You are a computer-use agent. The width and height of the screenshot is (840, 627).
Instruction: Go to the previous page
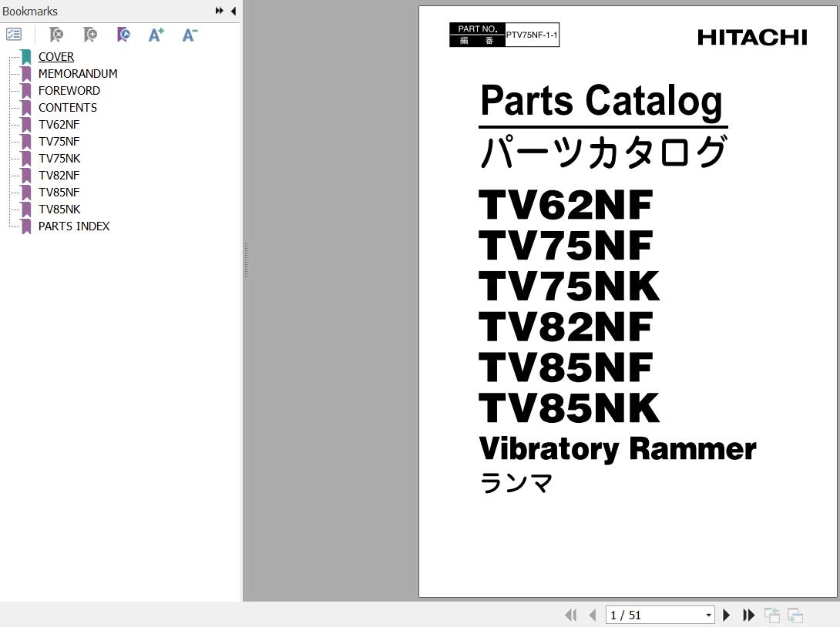click(x=592, y=615)
